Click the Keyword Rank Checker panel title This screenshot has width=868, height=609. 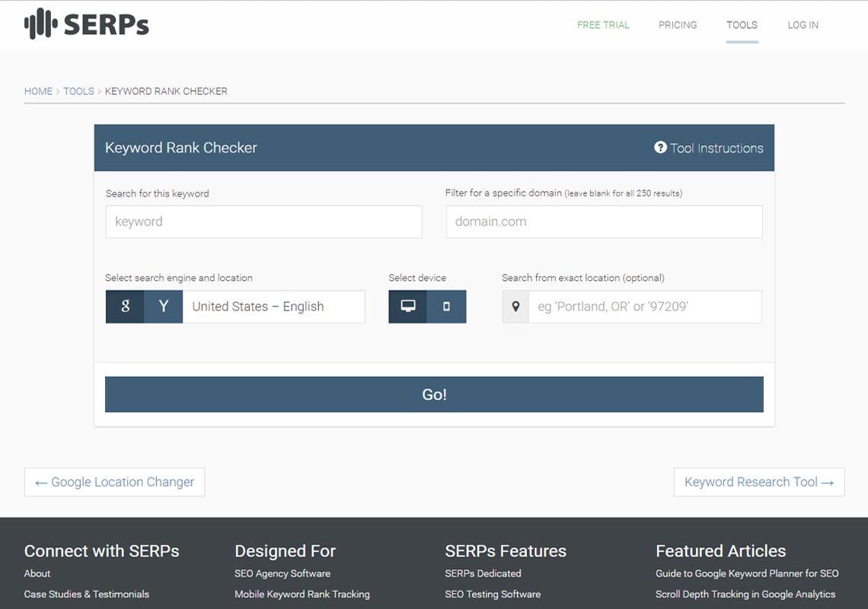pyautogui.click(x=181, y=148)
